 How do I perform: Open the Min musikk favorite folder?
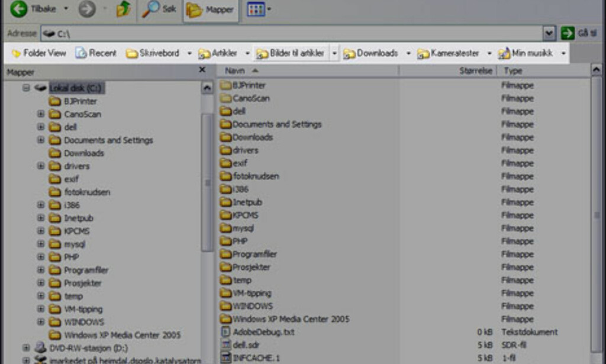point(526,53)
